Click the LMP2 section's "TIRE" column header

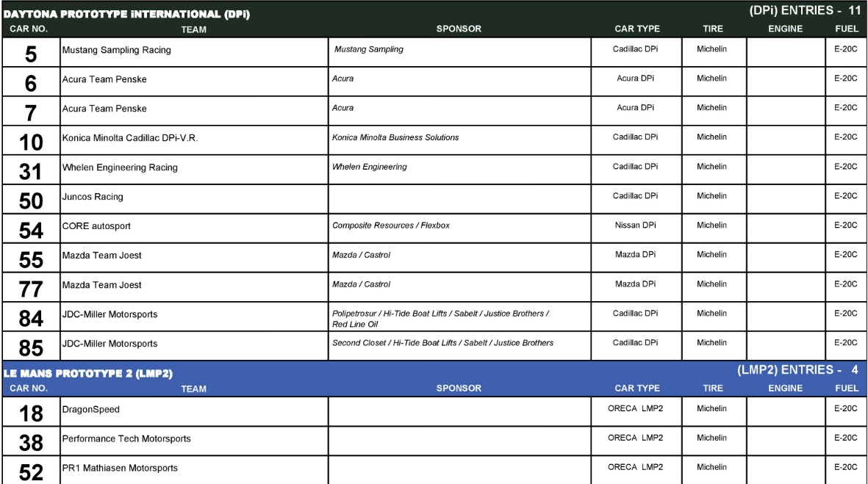tap(712, 389)
